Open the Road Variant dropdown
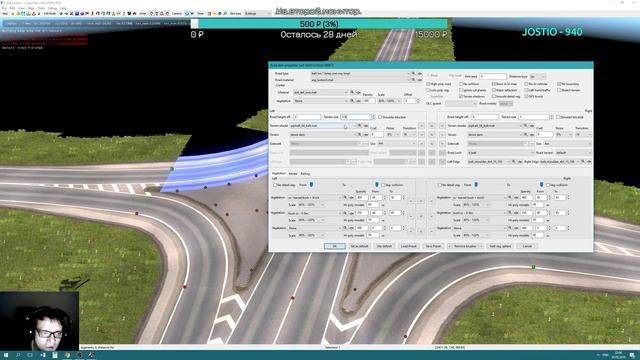 coord(573,153)
